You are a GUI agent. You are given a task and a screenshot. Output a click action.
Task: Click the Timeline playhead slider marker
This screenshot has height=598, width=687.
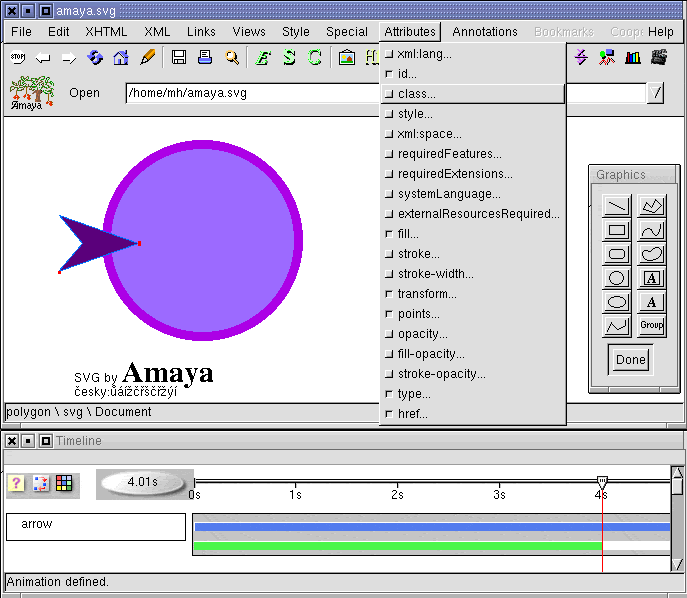click(x=602, y=482)
